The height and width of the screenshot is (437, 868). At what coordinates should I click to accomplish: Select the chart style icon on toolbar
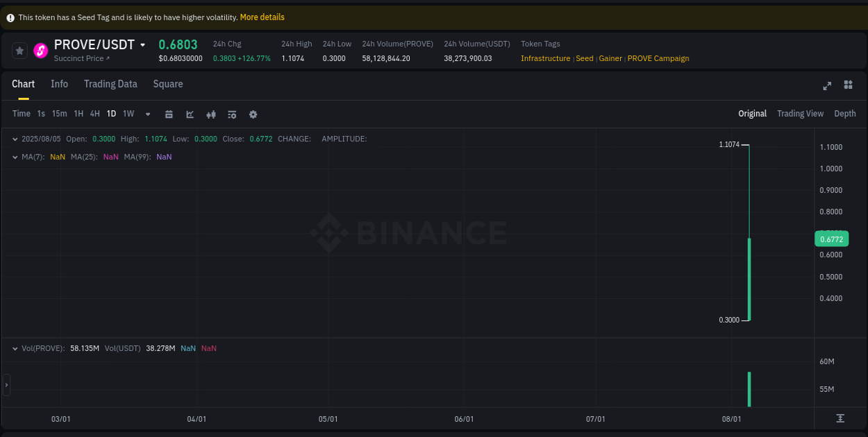click(190, 114)
